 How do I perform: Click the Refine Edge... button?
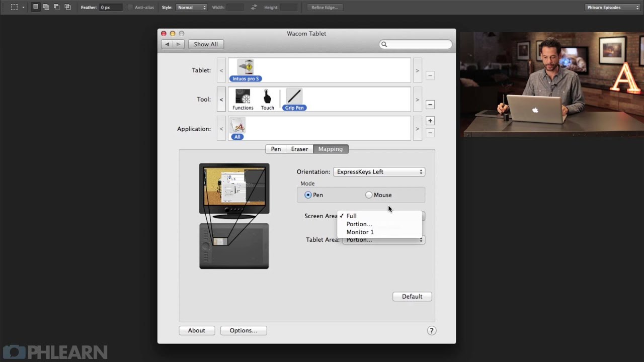325,8
